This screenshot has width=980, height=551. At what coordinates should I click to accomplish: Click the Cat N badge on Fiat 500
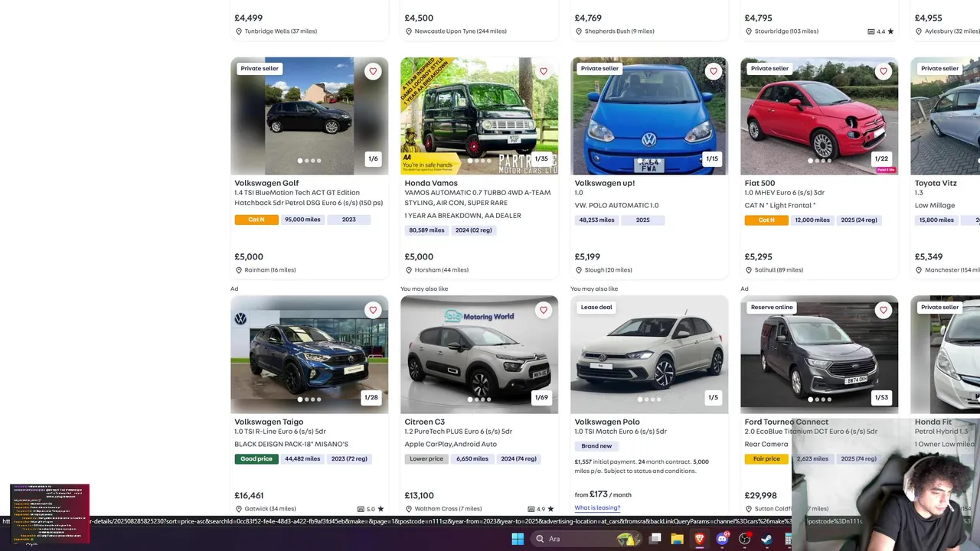[766, 220]
